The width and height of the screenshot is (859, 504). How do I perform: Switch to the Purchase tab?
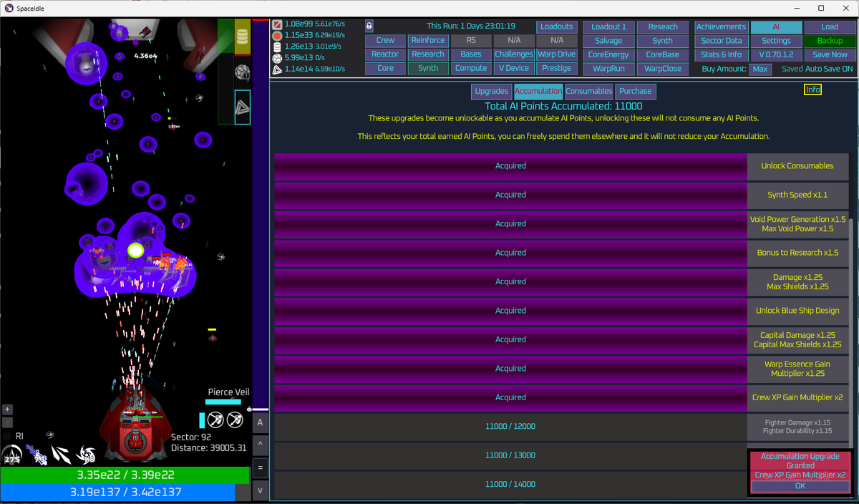[636, 92]
